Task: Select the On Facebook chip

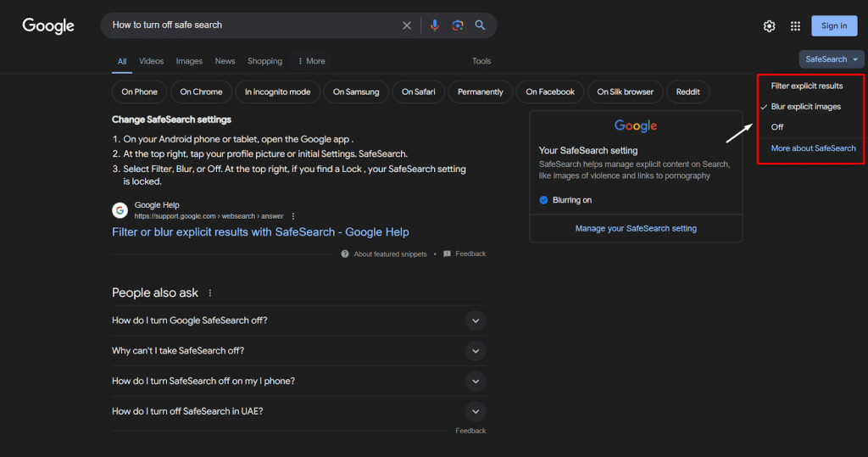Action: coord(550,92)
